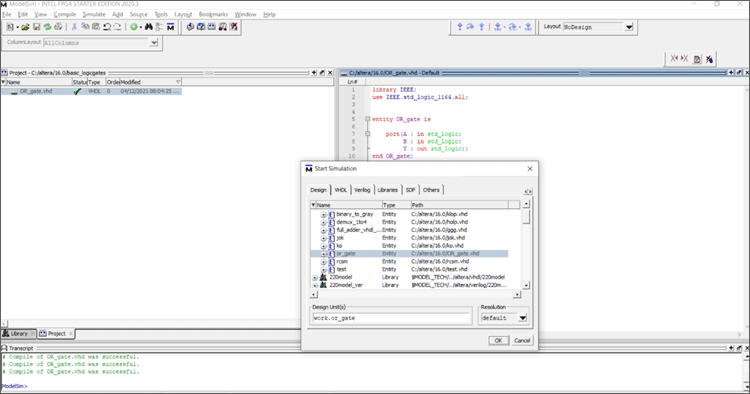Click the green Reload arrows icon
750x394 pixels.
click(x=47, y=27)
